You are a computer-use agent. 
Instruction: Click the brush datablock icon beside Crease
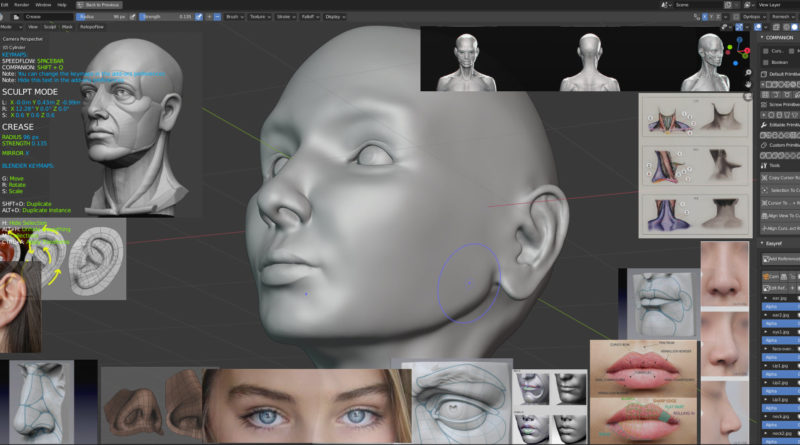click(x=16, y=17)
